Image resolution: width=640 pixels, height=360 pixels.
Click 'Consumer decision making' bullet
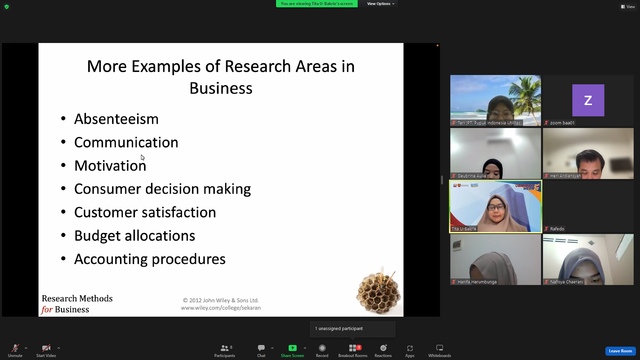[162, 189]
